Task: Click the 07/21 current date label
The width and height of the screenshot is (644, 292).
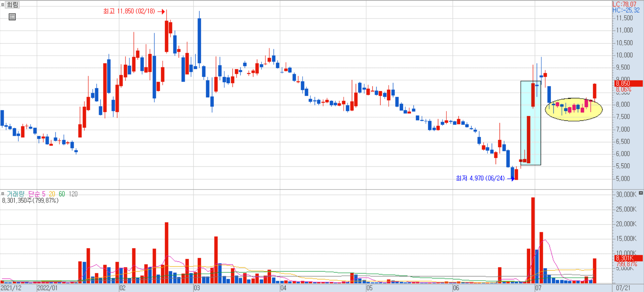Action: 623,288
